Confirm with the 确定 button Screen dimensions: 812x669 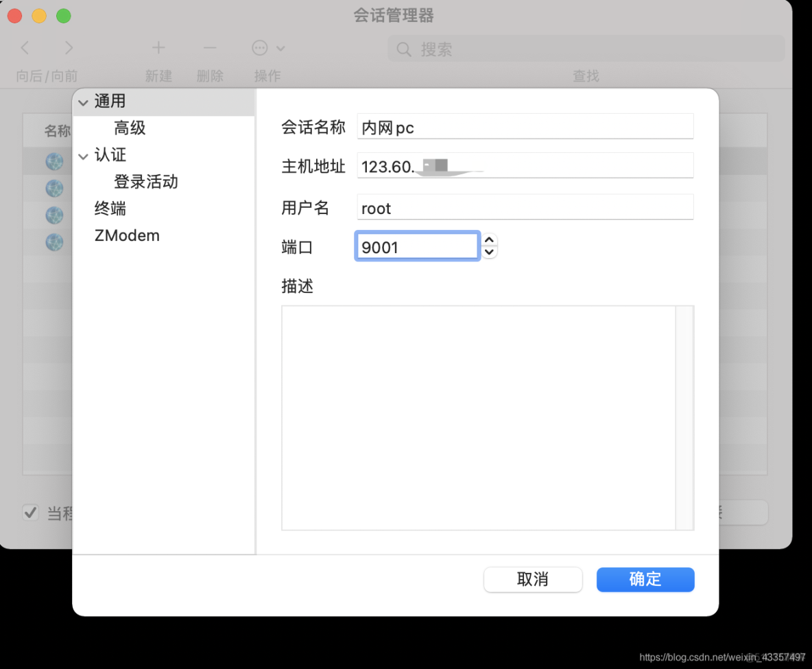click(645, 579)
